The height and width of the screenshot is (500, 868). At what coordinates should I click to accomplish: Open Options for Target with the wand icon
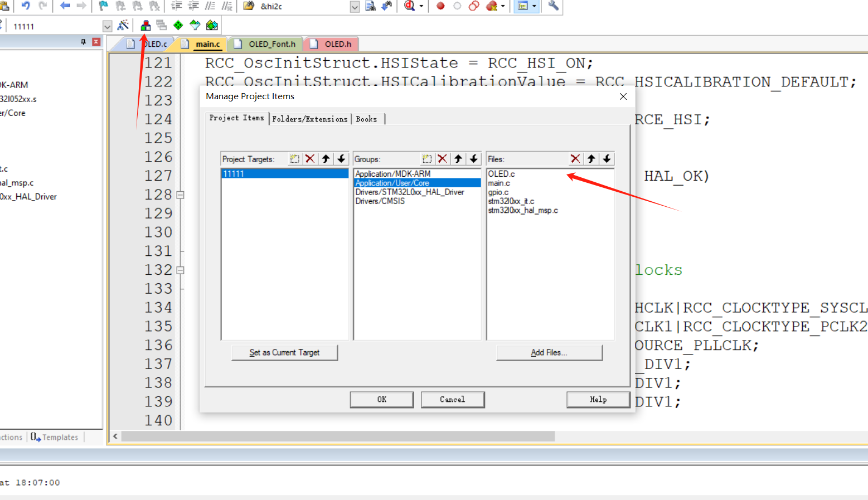(124, 25)
